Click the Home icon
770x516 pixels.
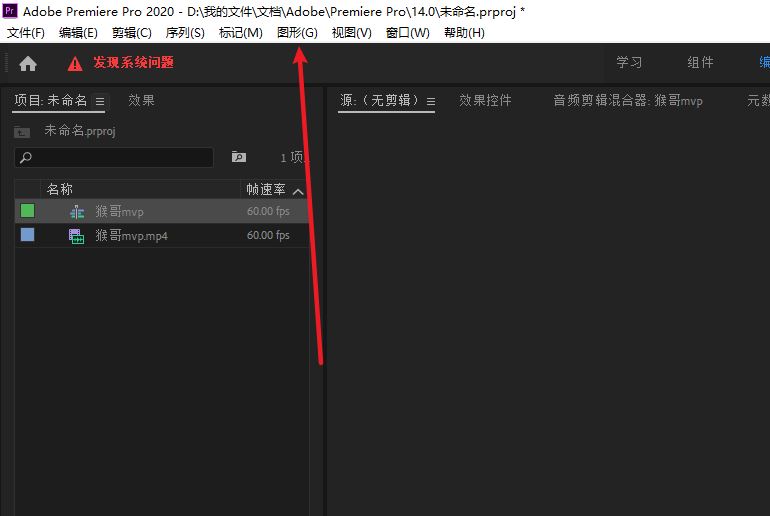pyautogui.click(x=28, y=63)
